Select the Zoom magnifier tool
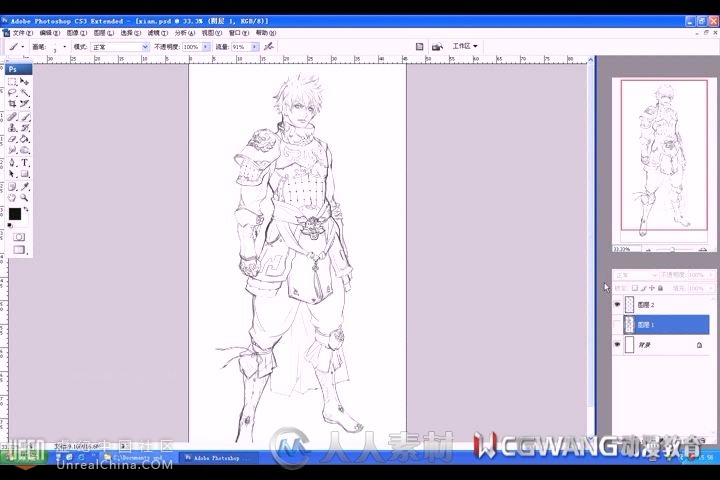Image resolution: width=720 pixels, height=480 pixels. (x=25, y=197)
